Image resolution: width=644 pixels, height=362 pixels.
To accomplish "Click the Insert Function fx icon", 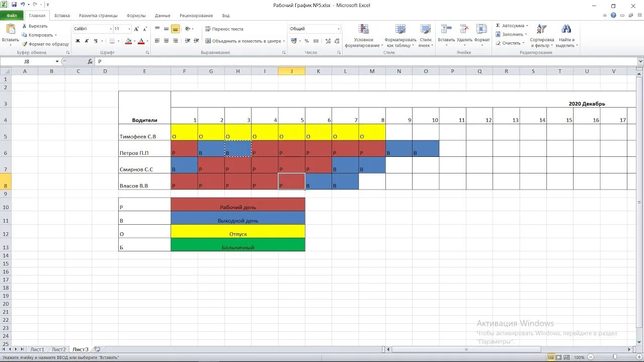I will click(x=90, y=61).
